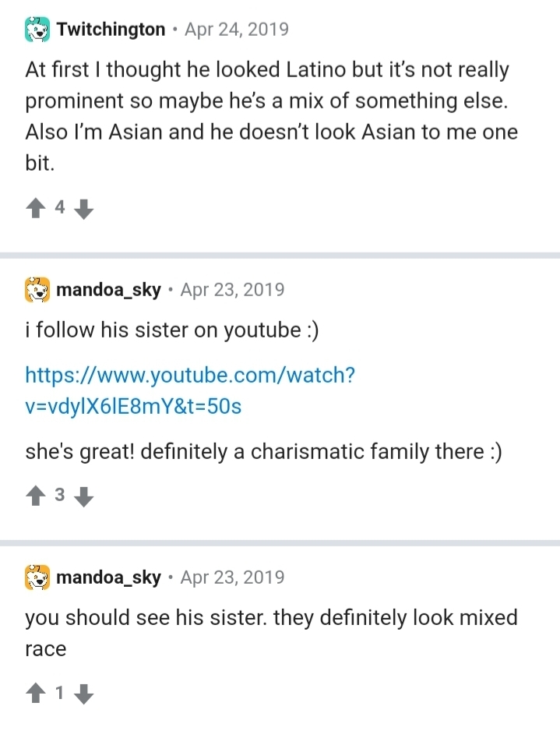Click the vote count 1 on the last comment

click(60, 691)
